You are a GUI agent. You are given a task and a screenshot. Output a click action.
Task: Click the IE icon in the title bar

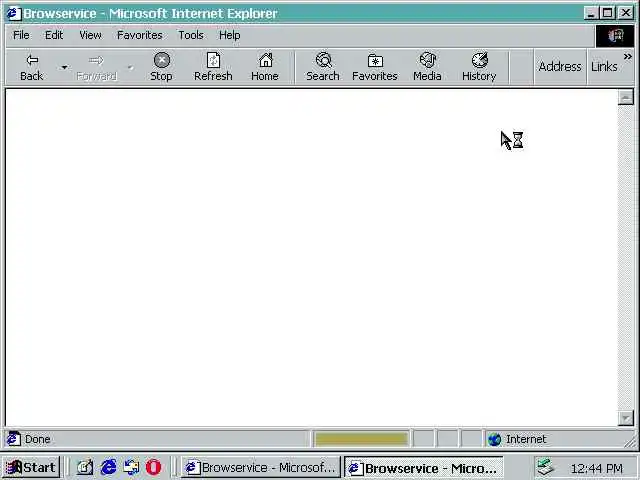click(13, 13)
